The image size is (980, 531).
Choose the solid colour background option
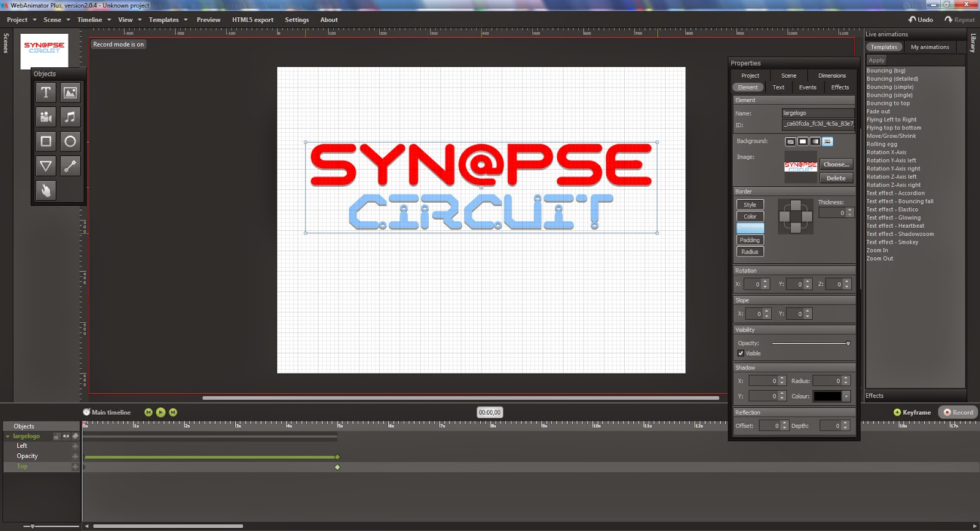tap(803, 141)
